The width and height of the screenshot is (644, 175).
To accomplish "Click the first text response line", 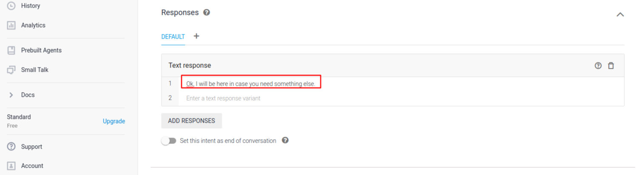I will pos(251,84).
